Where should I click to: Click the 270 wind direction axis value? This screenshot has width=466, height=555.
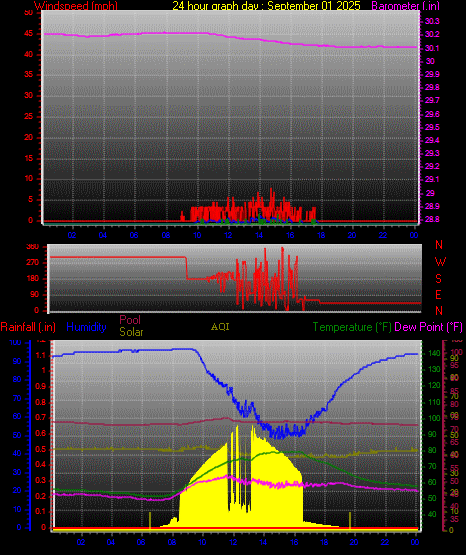(33, 263)
